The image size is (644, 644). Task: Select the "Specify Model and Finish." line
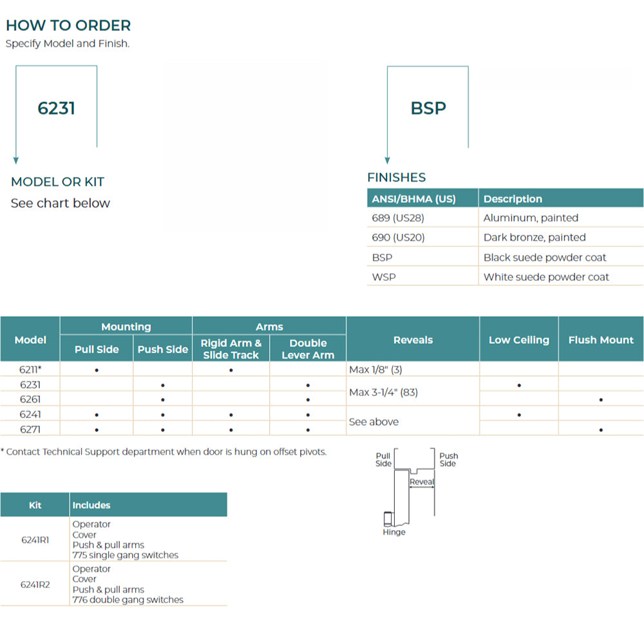[x=68, y=44]
